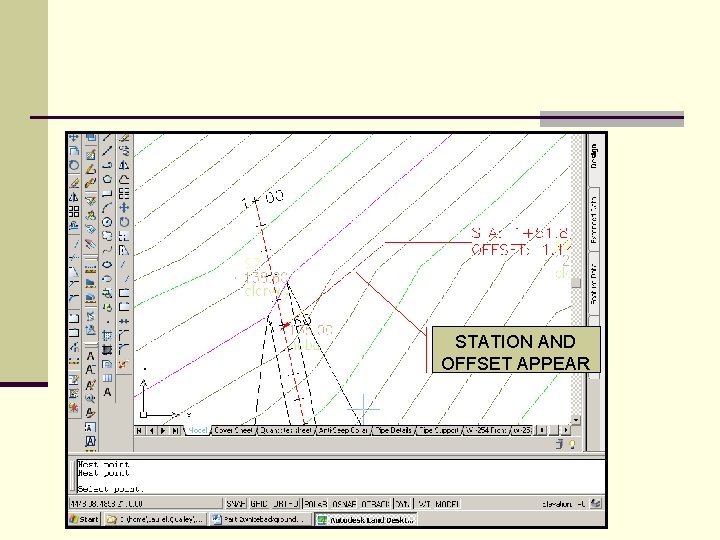Select the Scale modify tool
This screenshot has height=540, width=720.
tap(124, 236)
